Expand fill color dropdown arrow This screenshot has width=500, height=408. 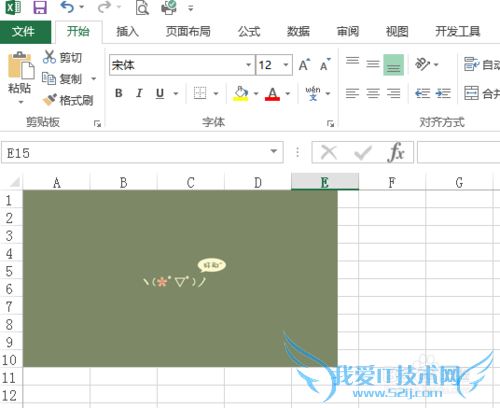(256, 94)
